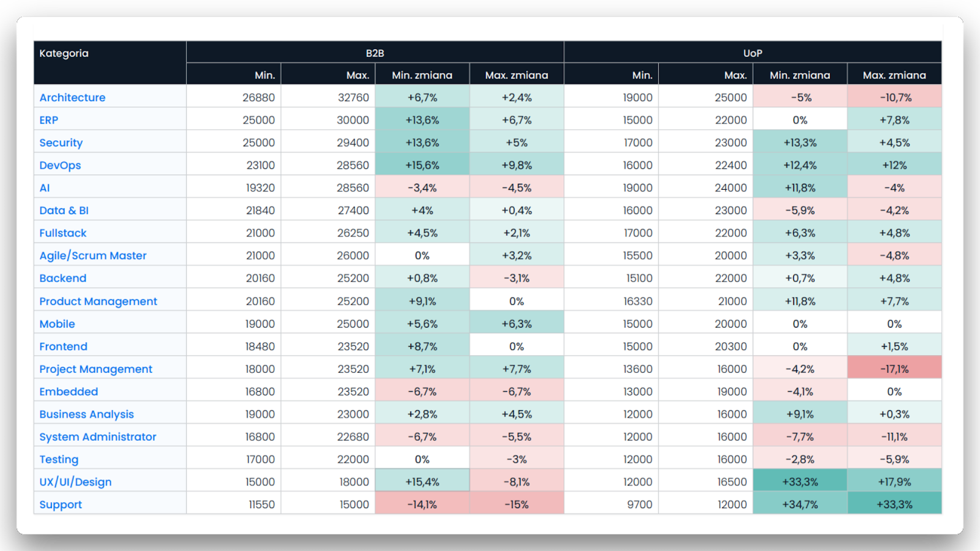Image resolution: width=980 pixels, height=551 pixels.
Task: Open the Business Analysis link
Action: 86,414
